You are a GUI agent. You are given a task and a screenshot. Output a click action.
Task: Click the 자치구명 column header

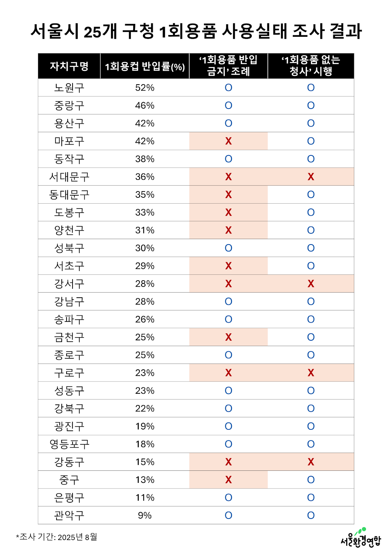pos(69,66)
